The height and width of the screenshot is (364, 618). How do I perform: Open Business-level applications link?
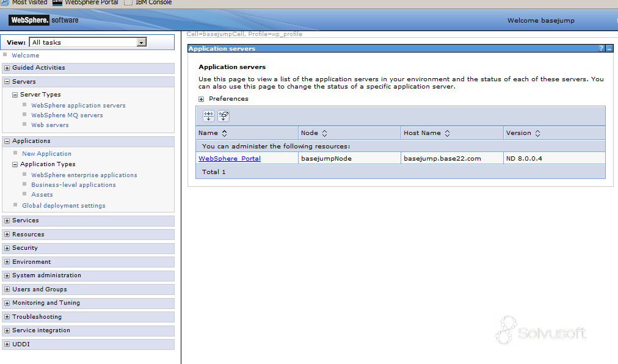coord(73,185)
